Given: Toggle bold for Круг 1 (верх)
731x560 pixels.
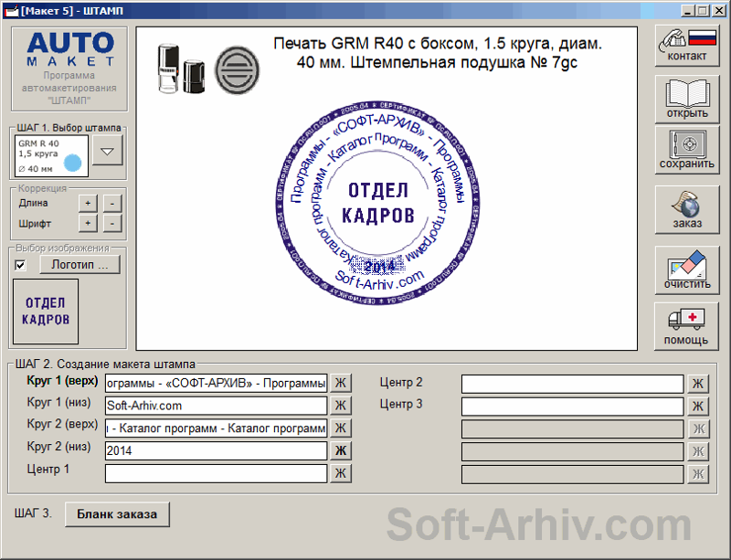Looking at the screenshot, I should [x=341, y=383].
